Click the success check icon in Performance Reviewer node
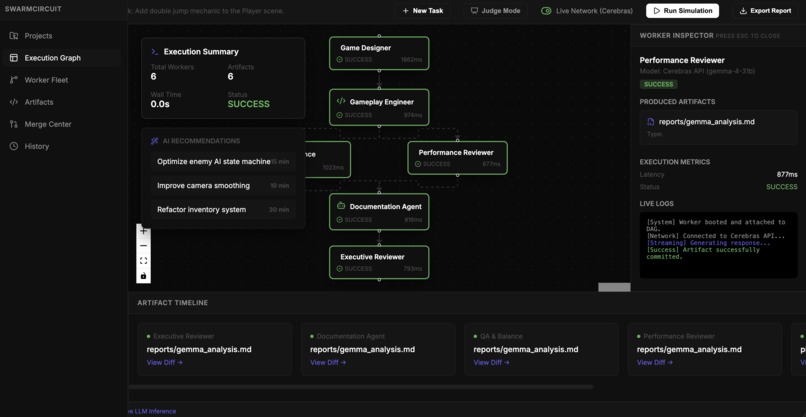Viewport: 806px width, 417px height. pyautogui.click(x=418, y=164)
